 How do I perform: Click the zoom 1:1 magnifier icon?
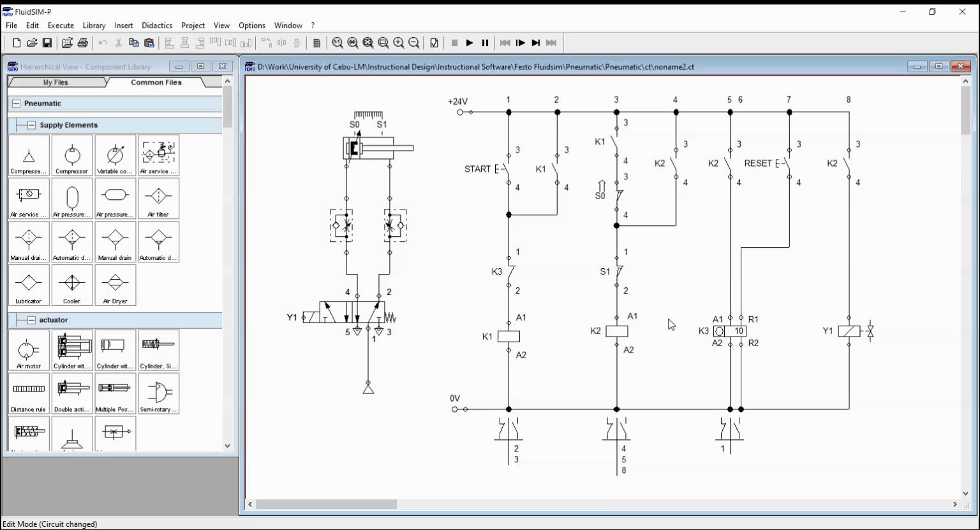tap(338, 43)
